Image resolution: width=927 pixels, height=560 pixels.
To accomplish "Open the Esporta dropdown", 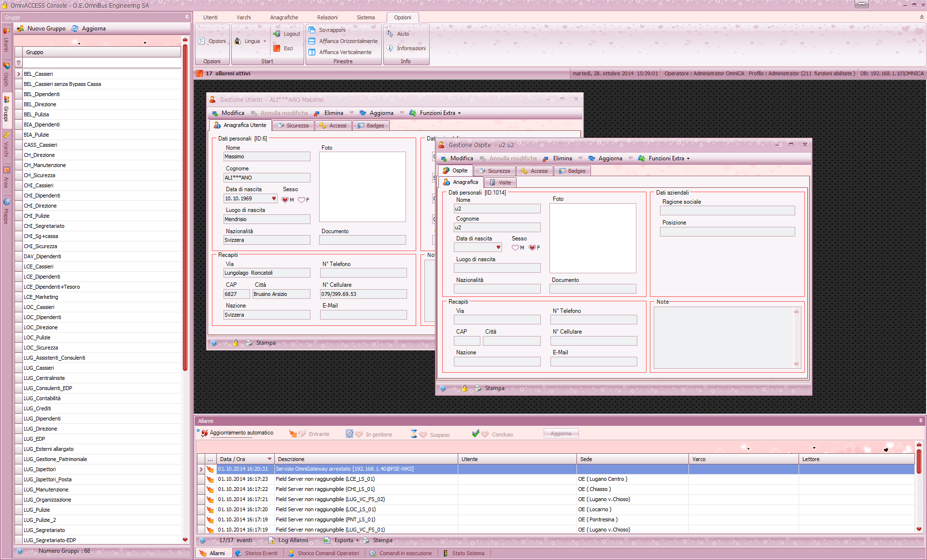I will click(x=357, y=540).
